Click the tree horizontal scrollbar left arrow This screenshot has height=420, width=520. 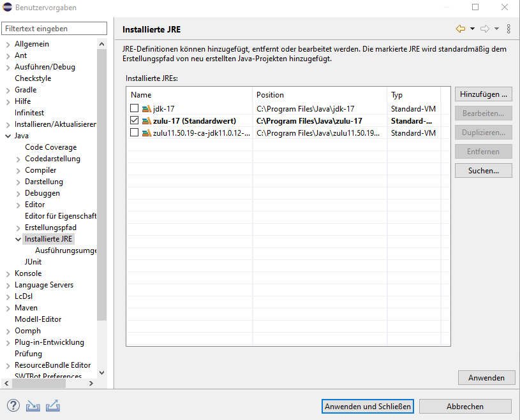[6, 383]
